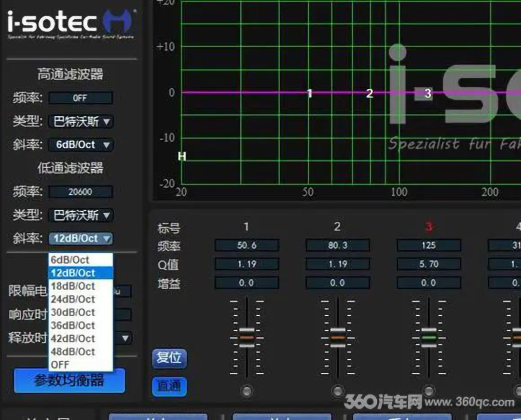Click the round knob under band 1 slider
Screen dimensions: 521x420
[247, 391]
